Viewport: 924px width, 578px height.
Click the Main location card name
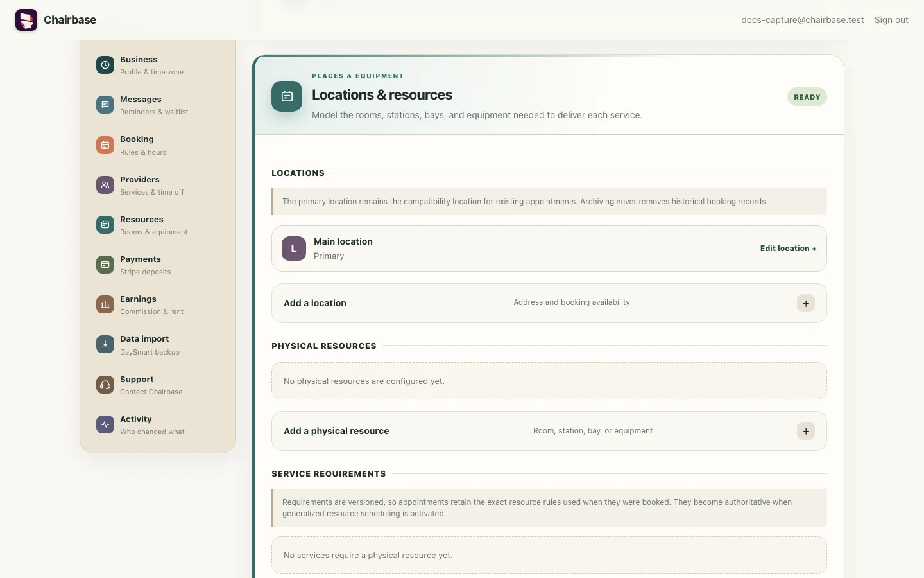pyautogui.click(x=343, y=241)
